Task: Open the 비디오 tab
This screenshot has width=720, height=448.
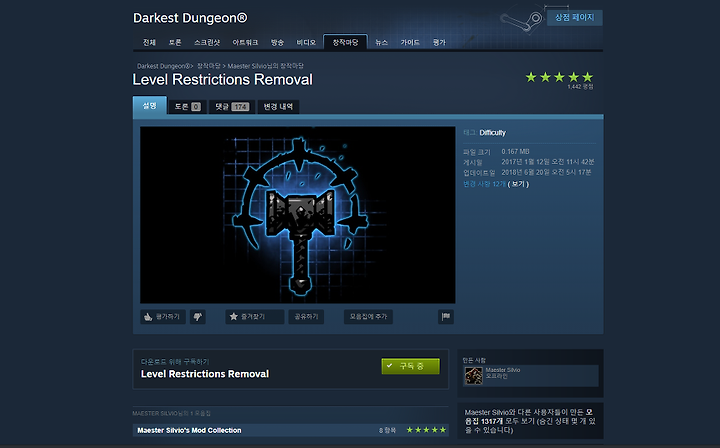Action: 306,42
